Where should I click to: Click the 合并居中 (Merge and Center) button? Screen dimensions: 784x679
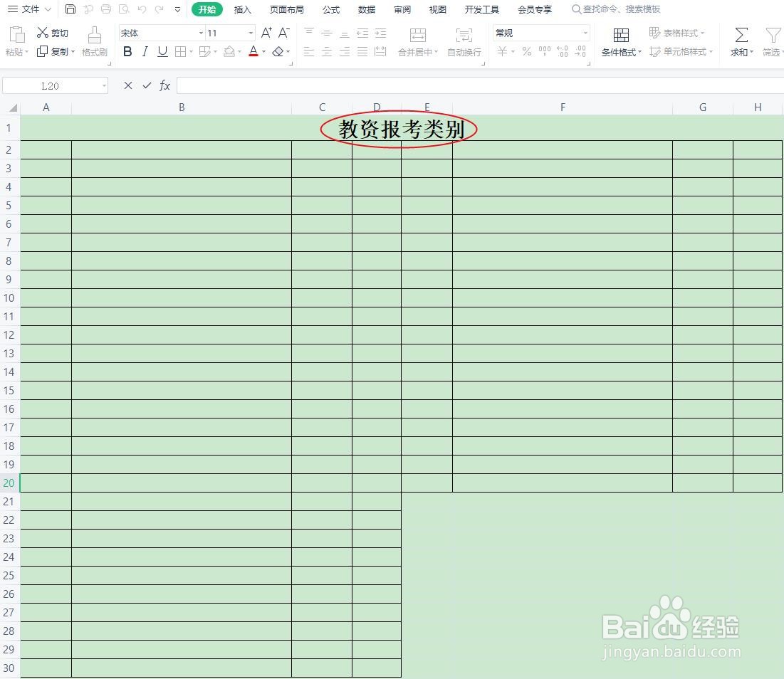tap(417, 41)
